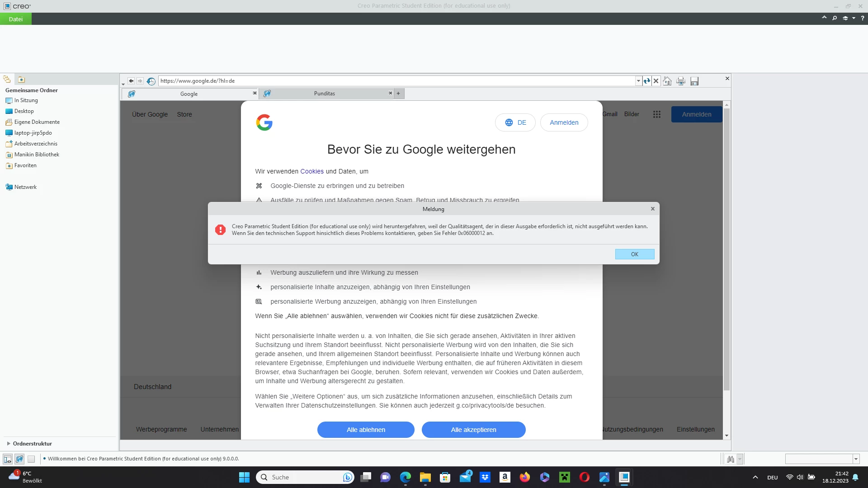Screen dimensions: 868x488
Task: Toggle the full screen square in status bar
Action: [x=31, y=459]
